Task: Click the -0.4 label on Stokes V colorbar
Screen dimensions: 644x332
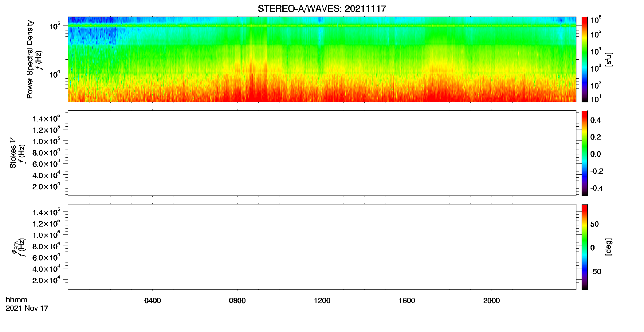Action: 597,188
